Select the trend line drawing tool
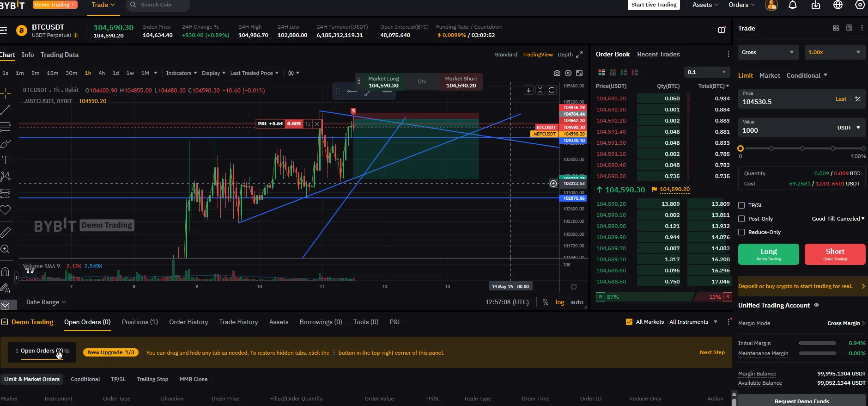 [x=5, y=110]
